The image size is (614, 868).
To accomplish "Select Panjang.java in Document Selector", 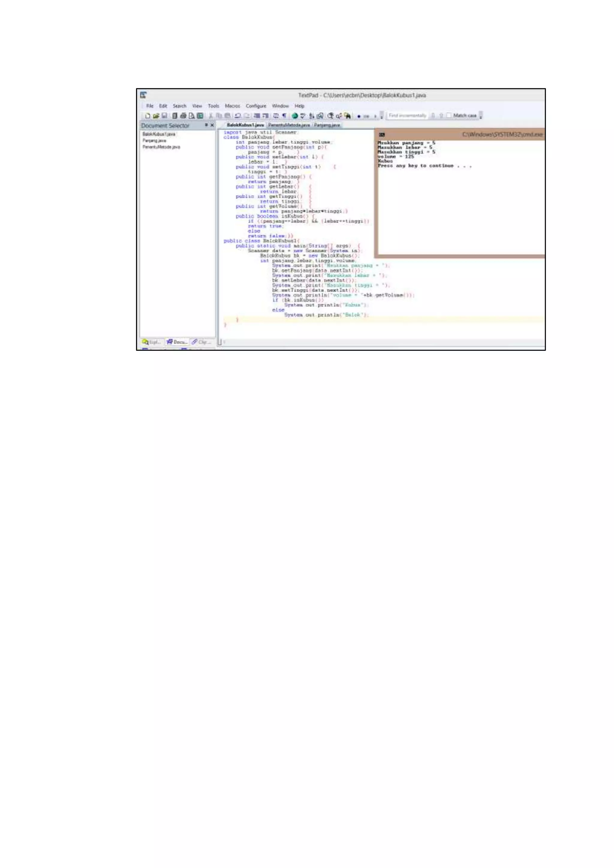I will (x=154, y=141).
